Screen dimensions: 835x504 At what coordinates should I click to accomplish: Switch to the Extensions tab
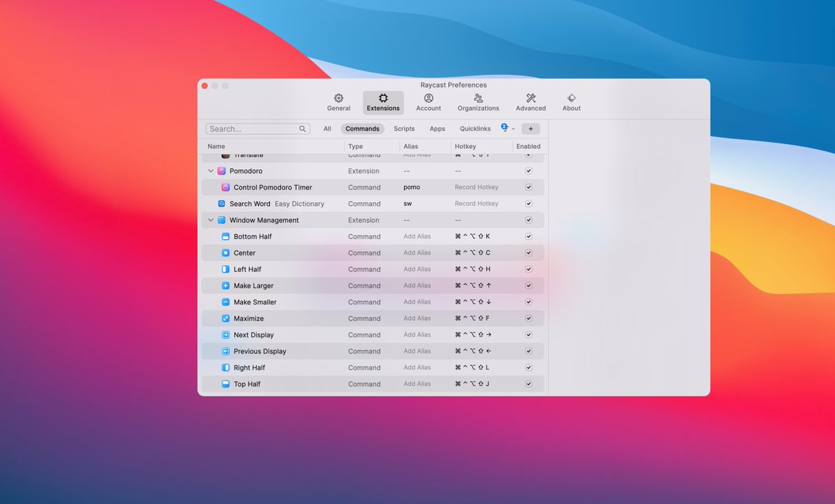coord(383,102)
